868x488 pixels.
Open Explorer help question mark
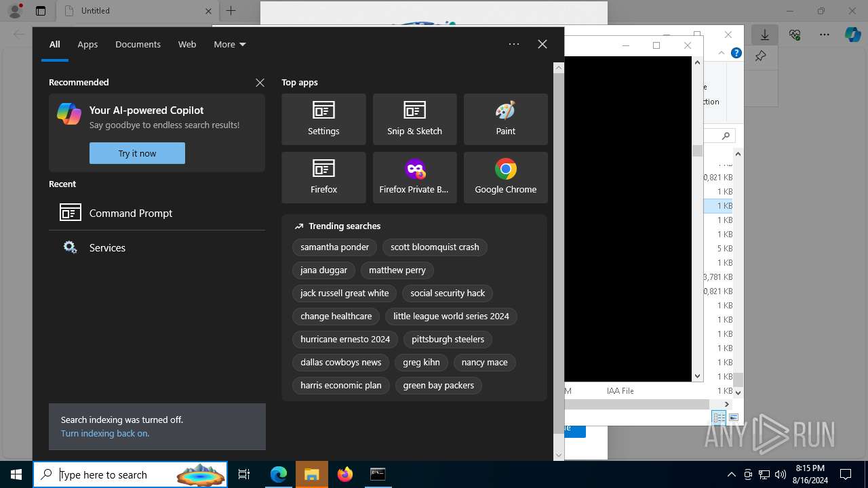click(736, 53)
